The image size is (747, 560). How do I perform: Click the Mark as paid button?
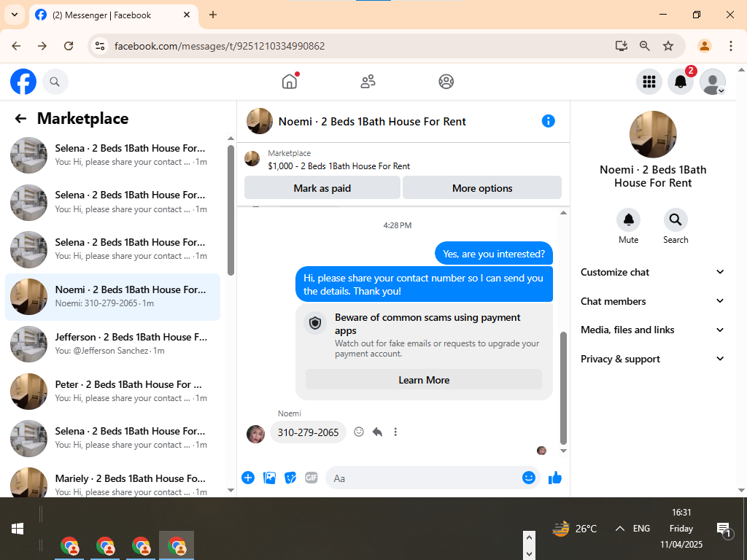[x=322, y=188]
